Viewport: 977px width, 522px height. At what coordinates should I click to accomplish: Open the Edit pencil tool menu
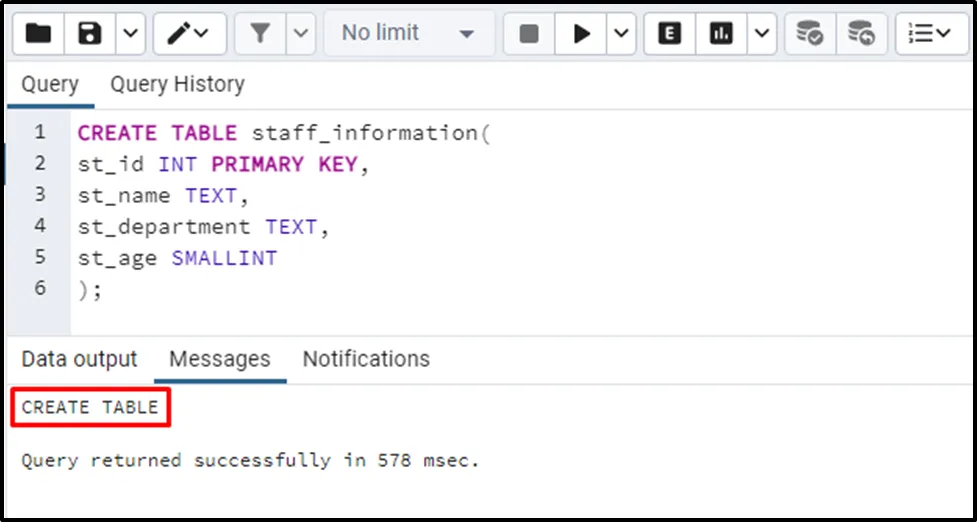187,34
